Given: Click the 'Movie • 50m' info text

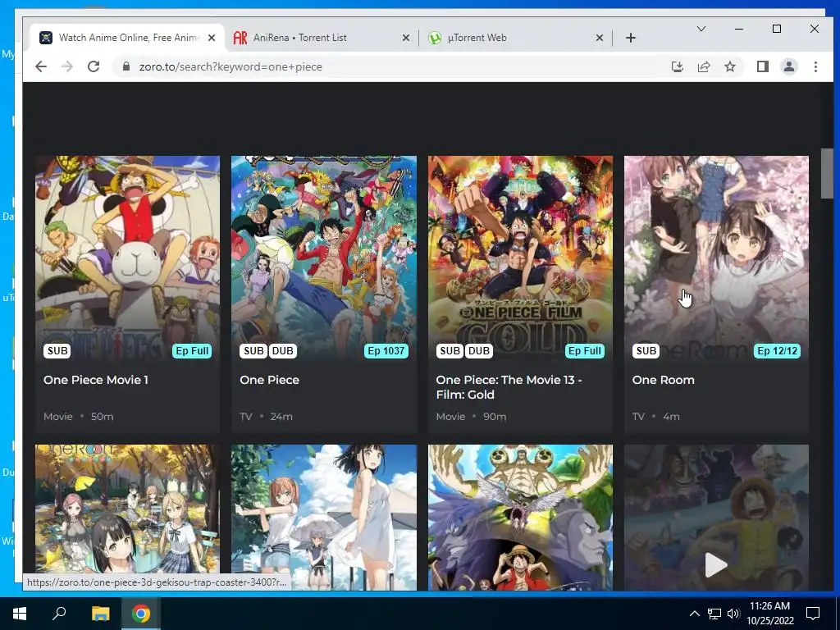Looking at the screenshot, I should click(x=78, y=416).
